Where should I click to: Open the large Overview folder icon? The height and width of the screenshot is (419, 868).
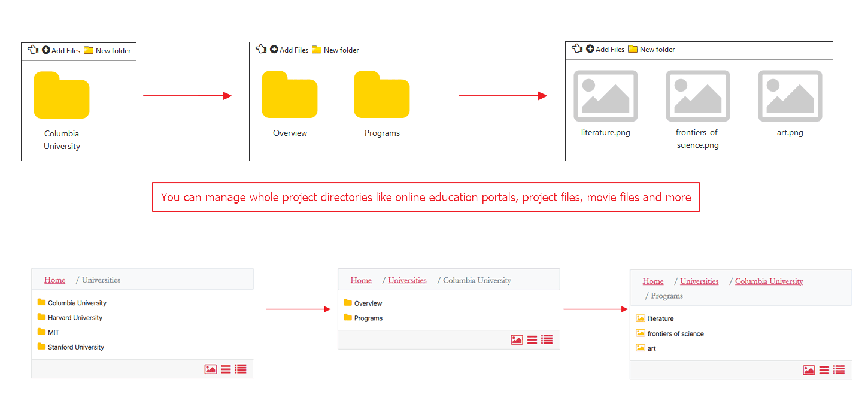pyautogui.click(x=290, y=94)
